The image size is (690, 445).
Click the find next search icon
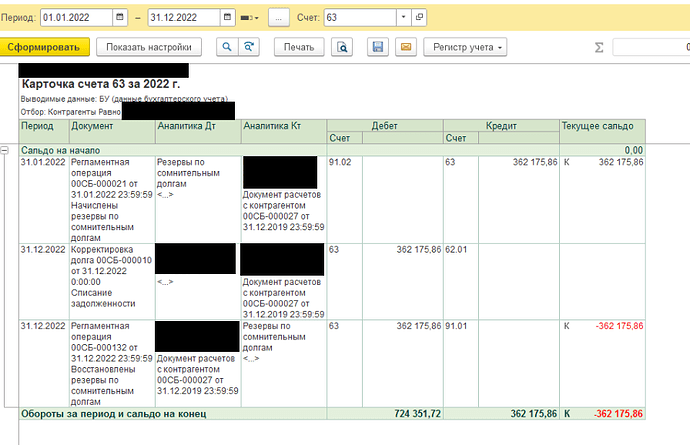pyautogui.click(x=249, y=47)
